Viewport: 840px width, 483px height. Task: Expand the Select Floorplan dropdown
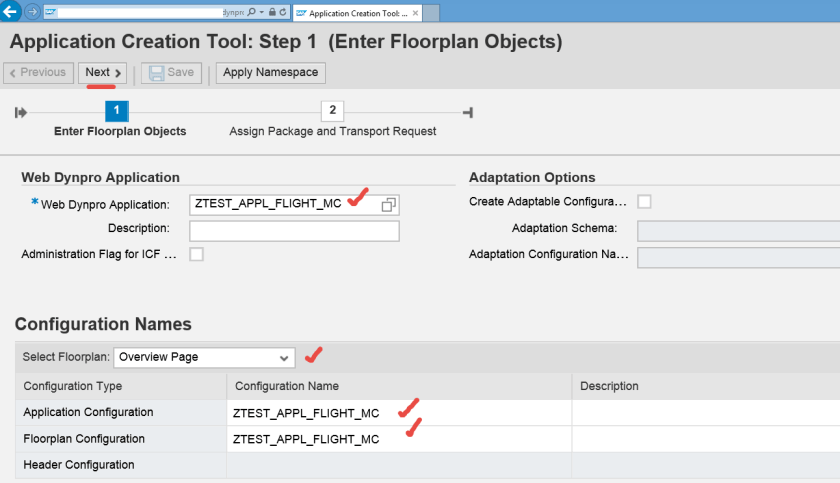286,357
